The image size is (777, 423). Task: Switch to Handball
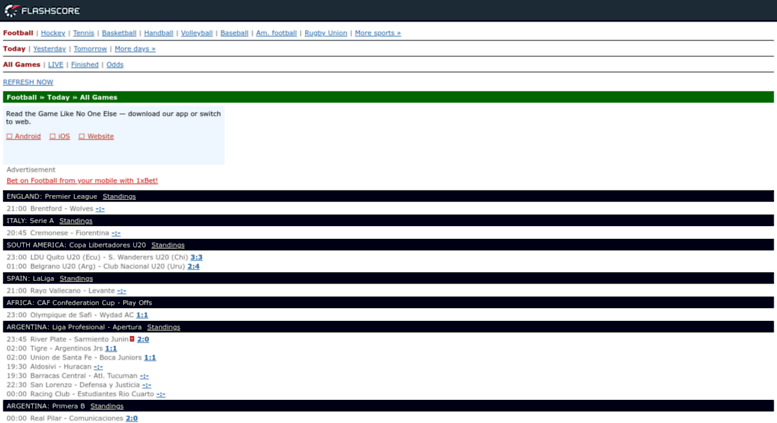pyautogui.click(x=159, y=33)
